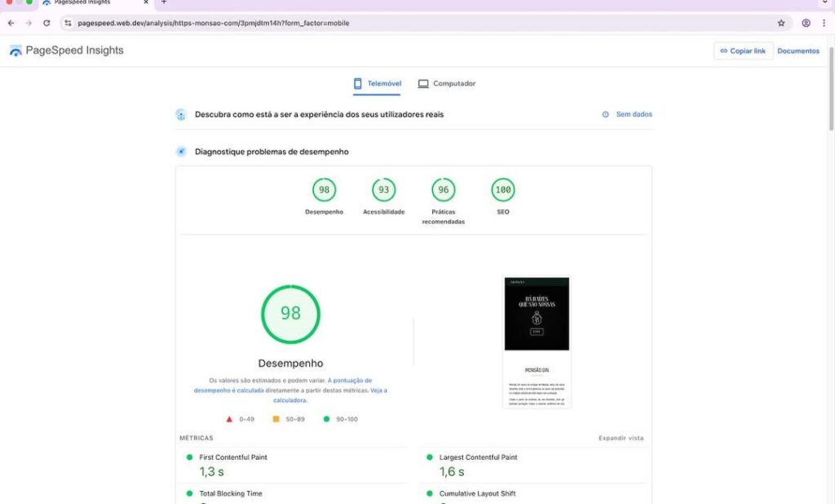Switch to the Computador tab
This screenshot has width=835, height=504.
(x=446, y=83)
